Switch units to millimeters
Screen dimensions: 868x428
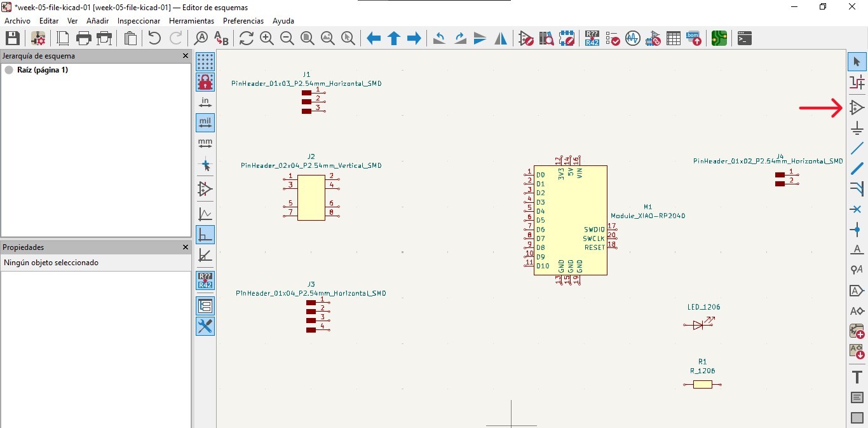[205, 143]
